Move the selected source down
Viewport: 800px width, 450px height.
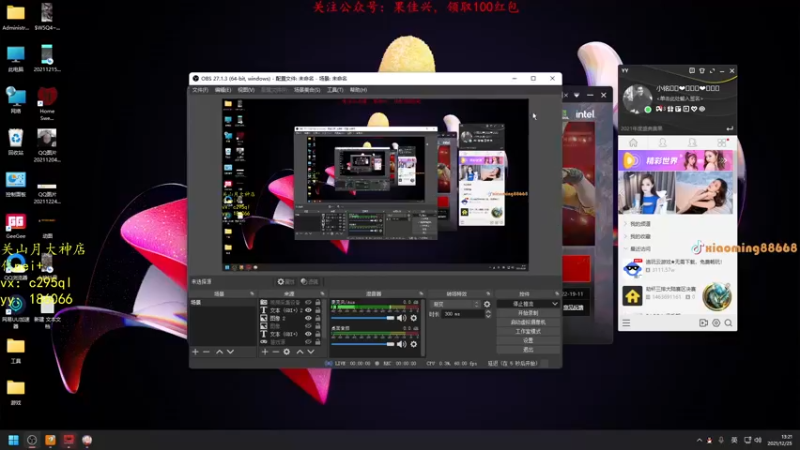311,352
